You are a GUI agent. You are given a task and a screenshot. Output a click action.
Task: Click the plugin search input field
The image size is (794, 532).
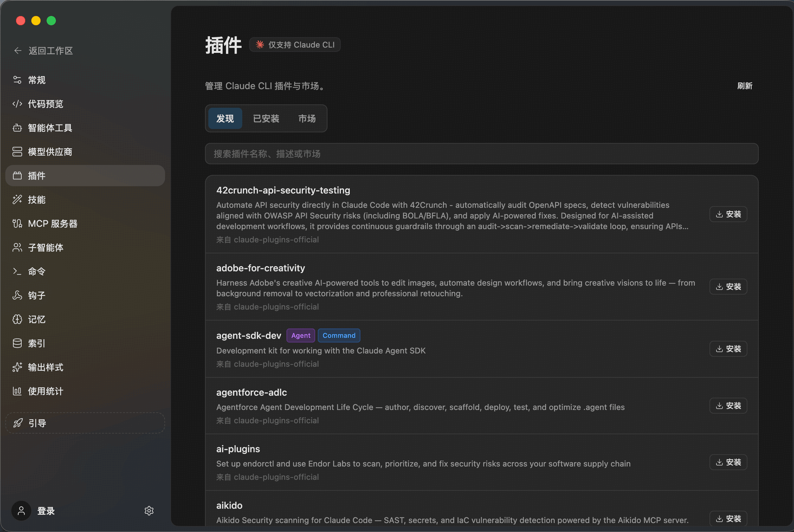point(481,154)
